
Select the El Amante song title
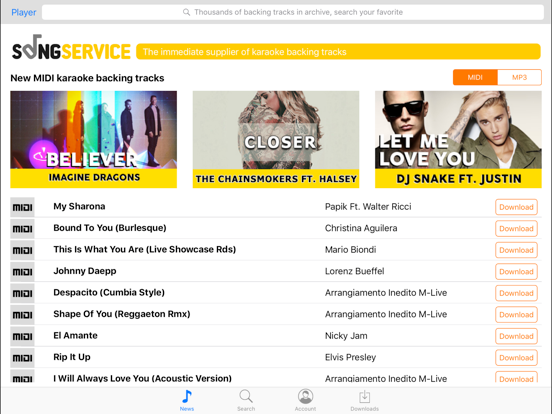coord(75,335)
